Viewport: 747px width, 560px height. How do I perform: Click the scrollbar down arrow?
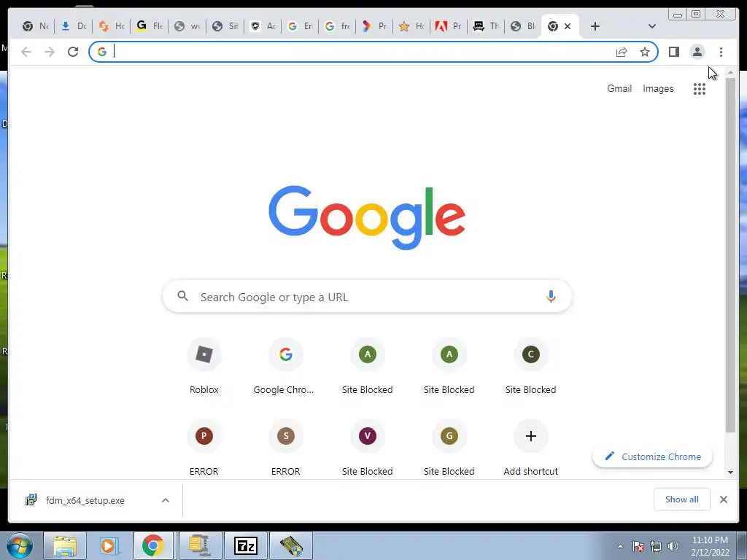pos(730,472)
